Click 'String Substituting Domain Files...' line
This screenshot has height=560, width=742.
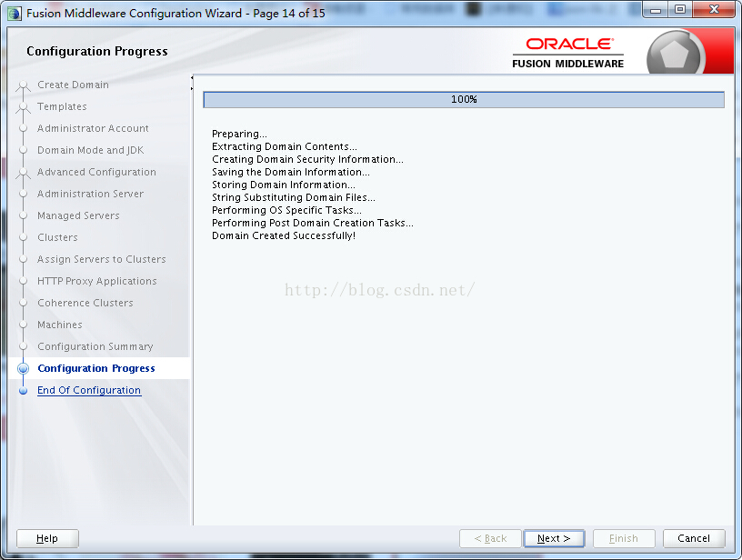[294, 197]
